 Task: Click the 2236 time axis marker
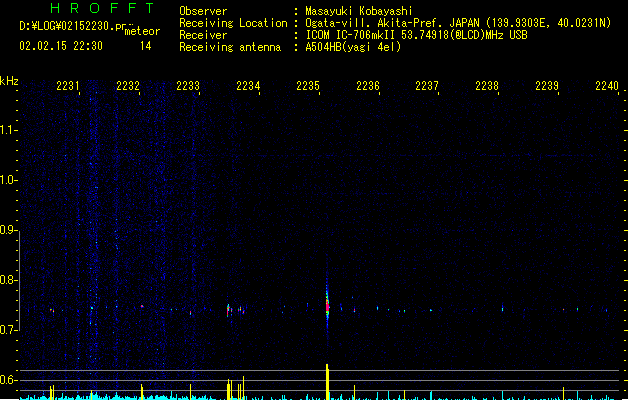368,85
